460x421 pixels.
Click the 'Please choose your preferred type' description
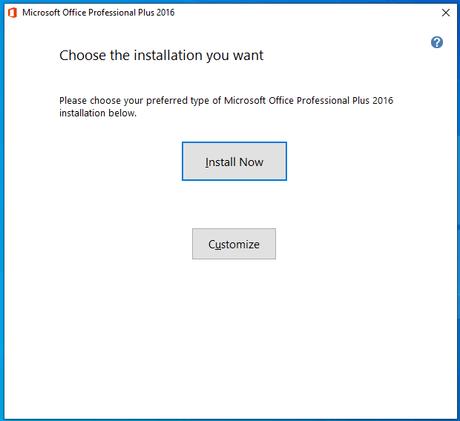(x=226, y=107)
